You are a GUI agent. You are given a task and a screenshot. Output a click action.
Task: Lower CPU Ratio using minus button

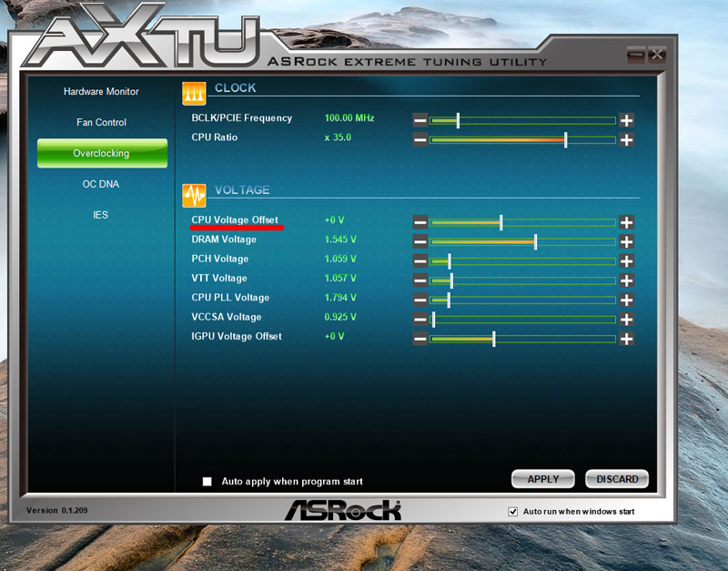[x=420, y=140]
